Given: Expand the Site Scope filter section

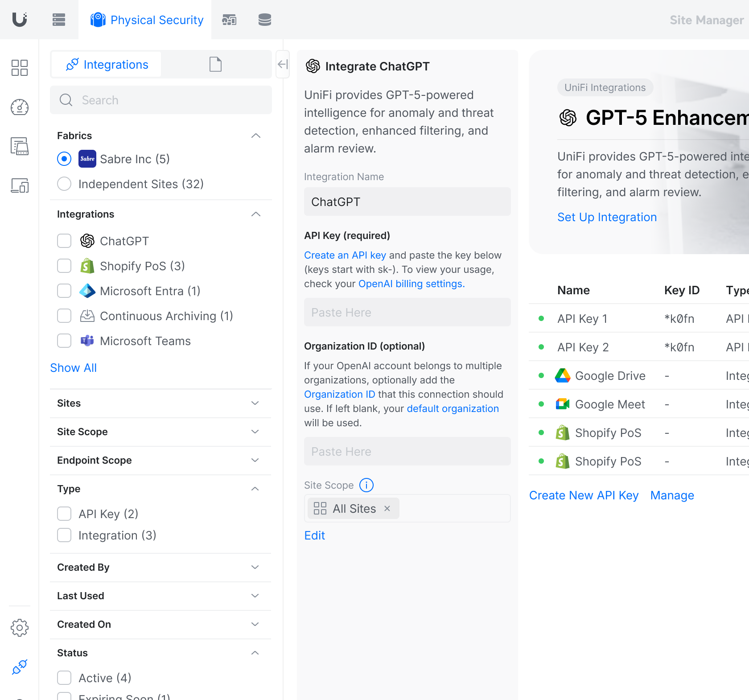Looking at the screenshot, I should pos(255,432).
